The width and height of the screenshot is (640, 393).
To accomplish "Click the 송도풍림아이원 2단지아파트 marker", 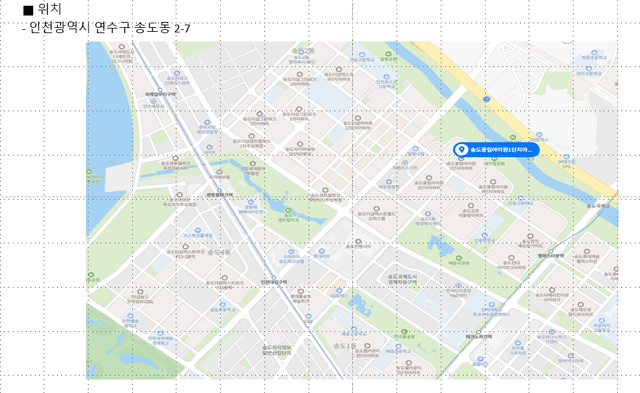I will pyautogui.click(x=429, y=178).
